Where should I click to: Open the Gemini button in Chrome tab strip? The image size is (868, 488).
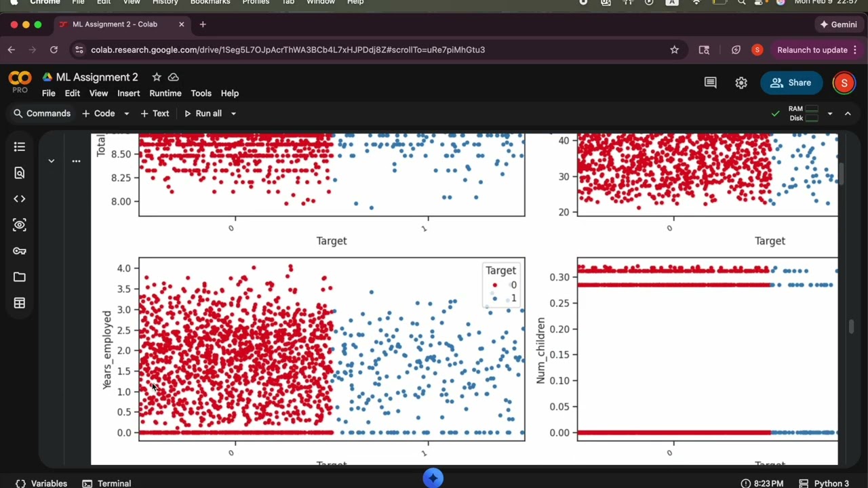pyautogui.click(x=839, y=24)
